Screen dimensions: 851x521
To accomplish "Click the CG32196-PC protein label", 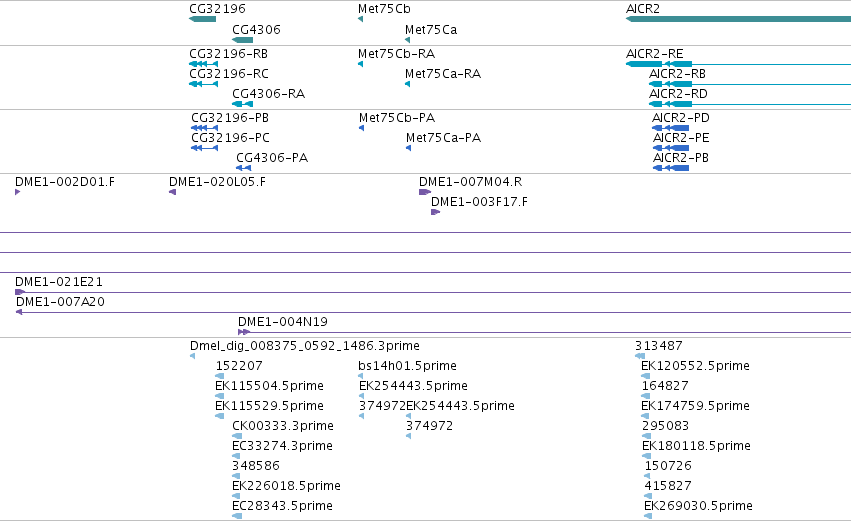I will (230, 138).
